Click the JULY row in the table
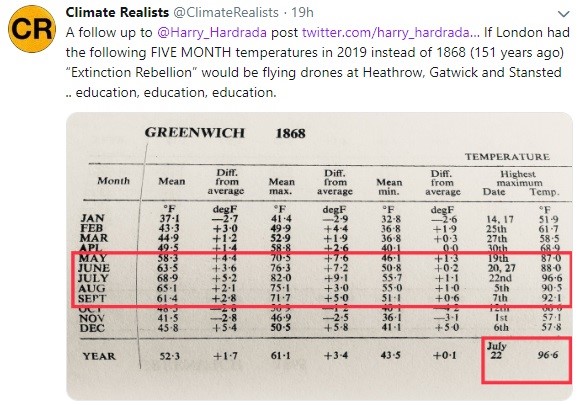 (321, 278)
